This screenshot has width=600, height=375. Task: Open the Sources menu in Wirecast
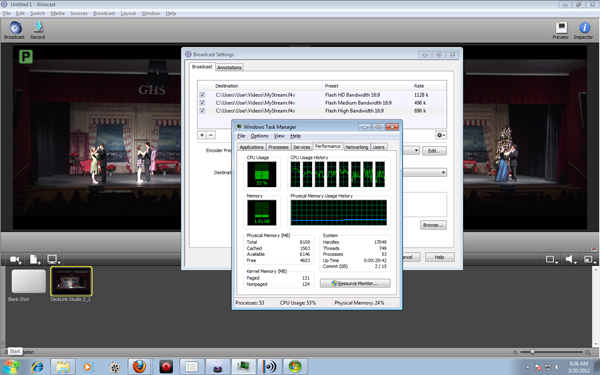pos(79,13)
